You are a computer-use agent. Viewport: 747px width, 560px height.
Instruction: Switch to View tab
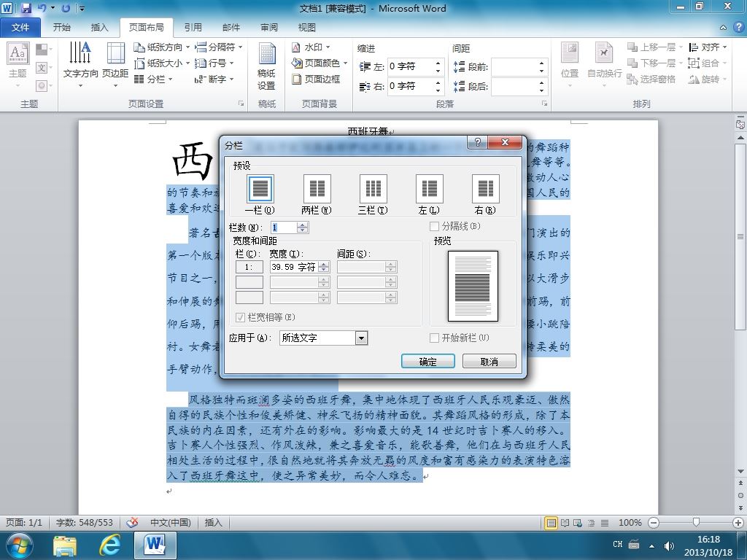pyautogui.click(x=307, y=28)
